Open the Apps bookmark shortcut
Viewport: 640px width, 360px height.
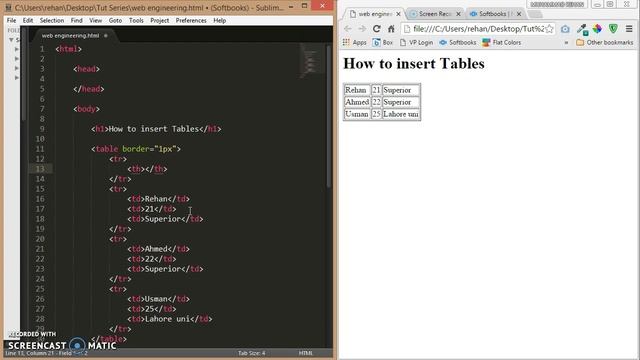point(354,42)
